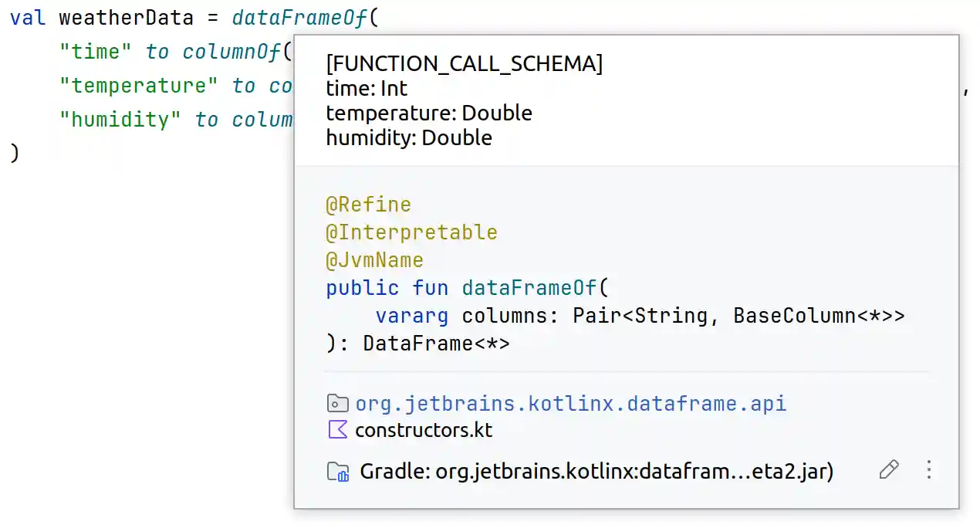Click the dataFrameOf call in the editor
Image resolution: width=980 pixels, height=525 pixels.
coord(299,18)
